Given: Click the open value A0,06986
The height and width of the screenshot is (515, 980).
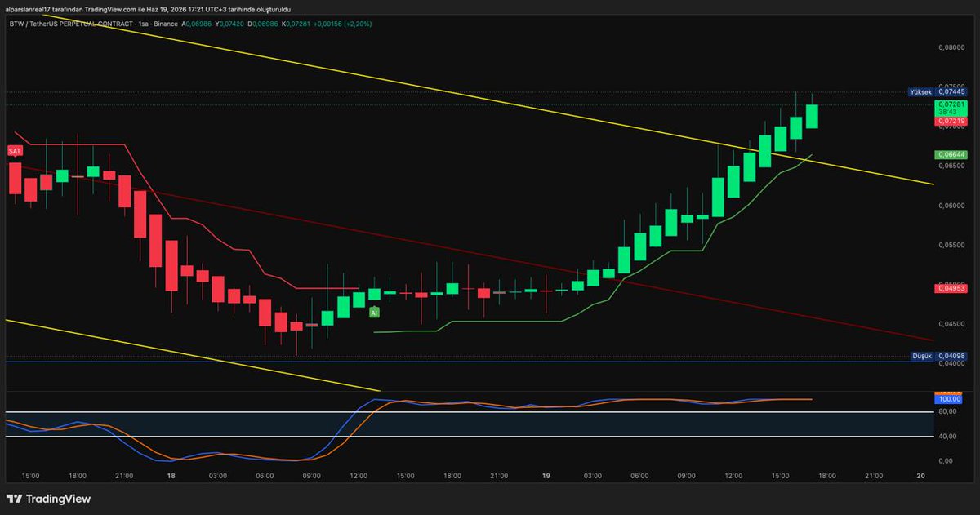Looking at the screenshot, I should [x=196, y=24].
